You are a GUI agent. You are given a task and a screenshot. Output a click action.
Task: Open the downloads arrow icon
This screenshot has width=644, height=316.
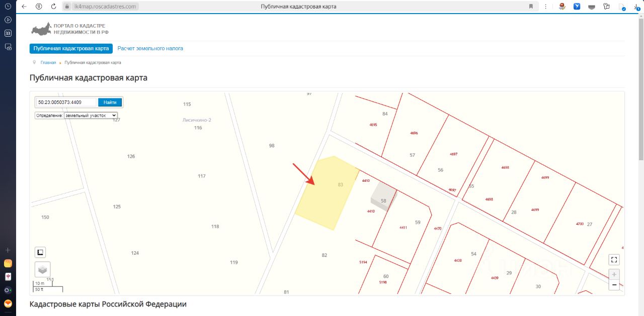(x=637, y=7)
